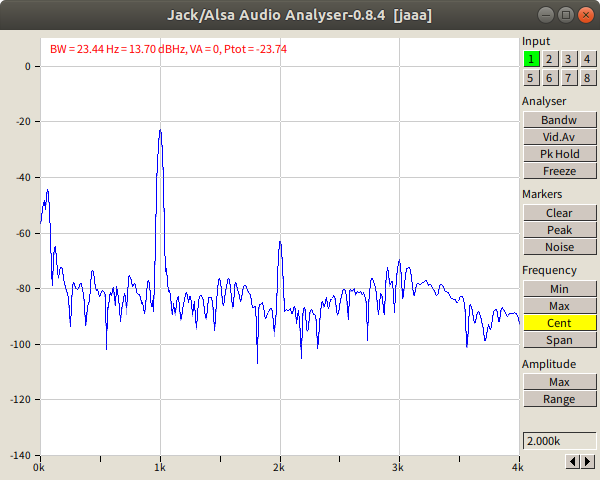
Task: Select Frequency Min parameter
Action: tap(559, 289)
